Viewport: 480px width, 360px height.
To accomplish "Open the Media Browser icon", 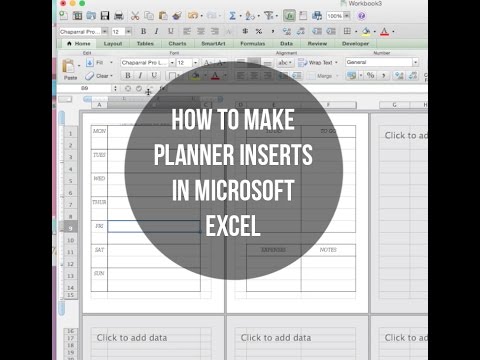I will tap(317, 15).
